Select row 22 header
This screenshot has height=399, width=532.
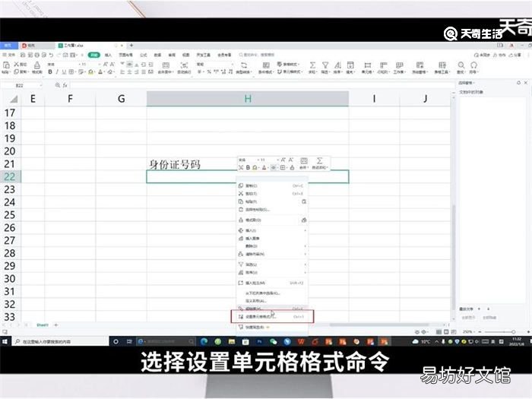pyautogui.click(x=10, y=176)
